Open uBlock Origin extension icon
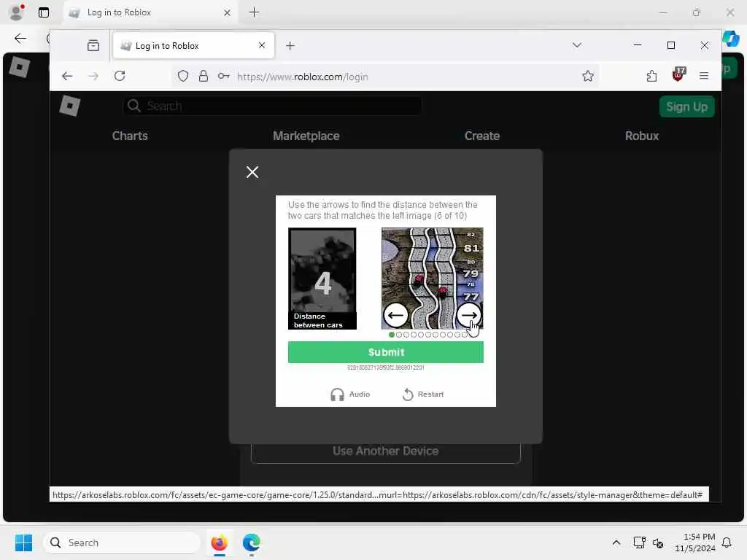The height and width of the screenshot is (560, 747). [678, 75]
